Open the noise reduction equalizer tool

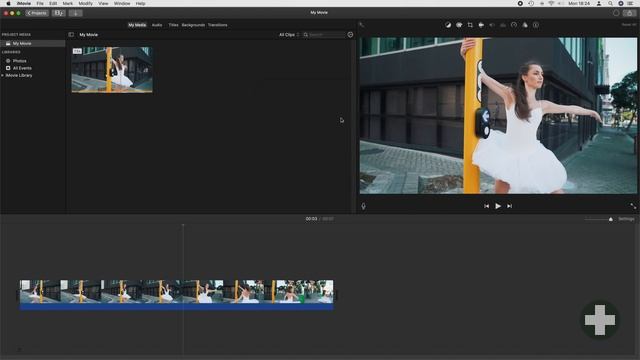point(503,25)
